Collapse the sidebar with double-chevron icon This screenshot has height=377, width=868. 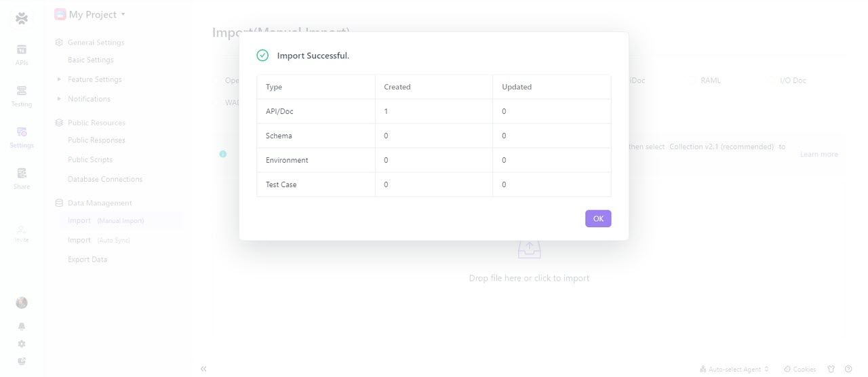(x=203, y=369)
